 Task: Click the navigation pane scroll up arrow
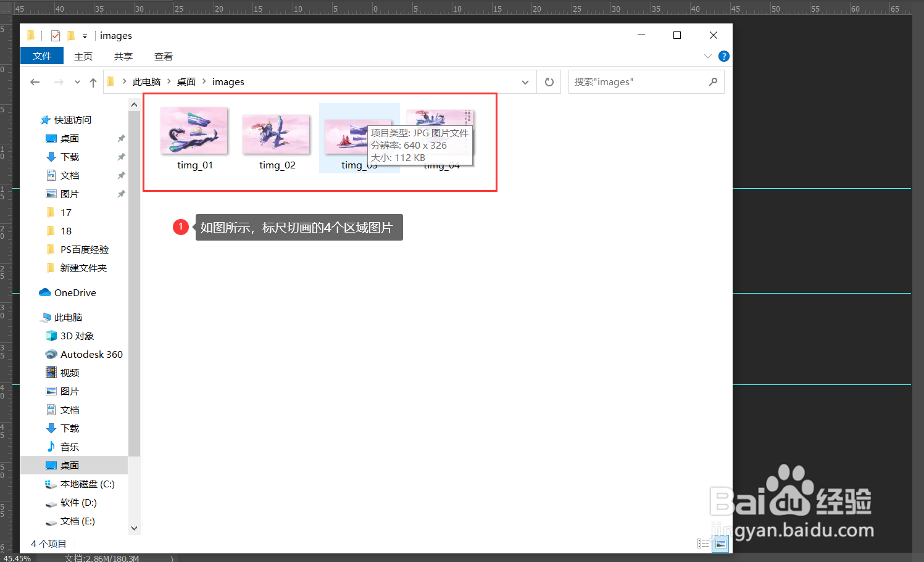pyautogui.click(x=135, y=105)
